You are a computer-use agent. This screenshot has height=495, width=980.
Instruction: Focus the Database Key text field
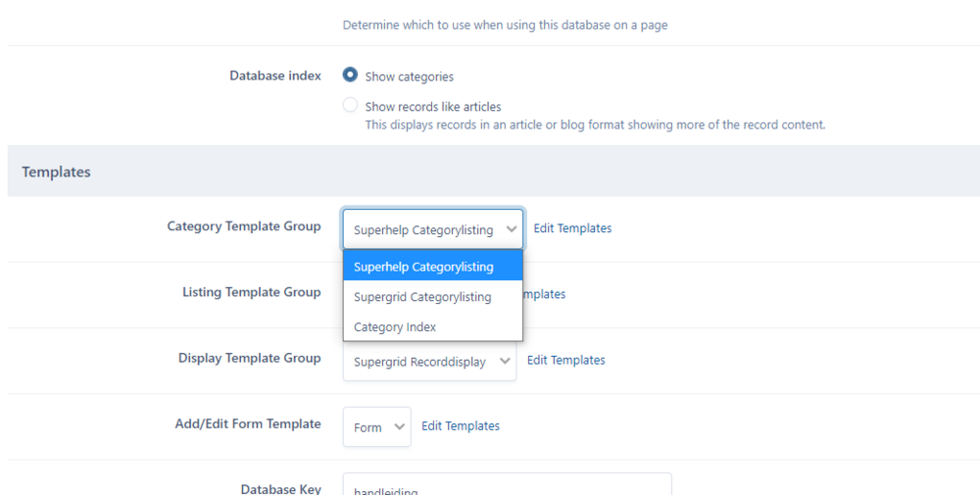pos(507,485)
